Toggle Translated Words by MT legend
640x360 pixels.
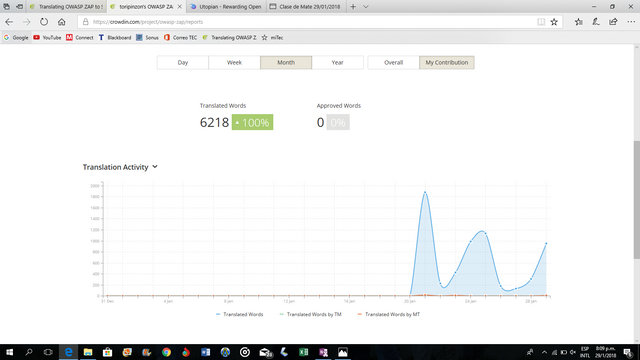click(389, 314)
